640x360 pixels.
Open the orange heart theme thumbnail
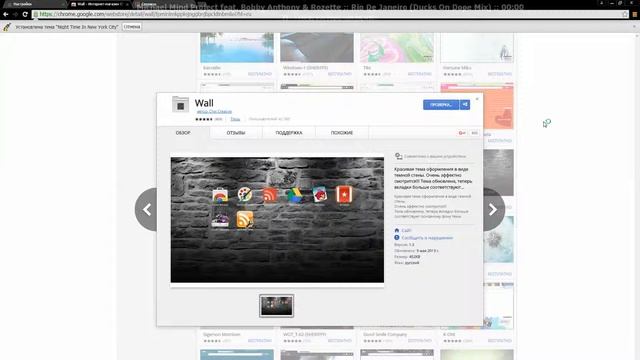coord(498,106)
